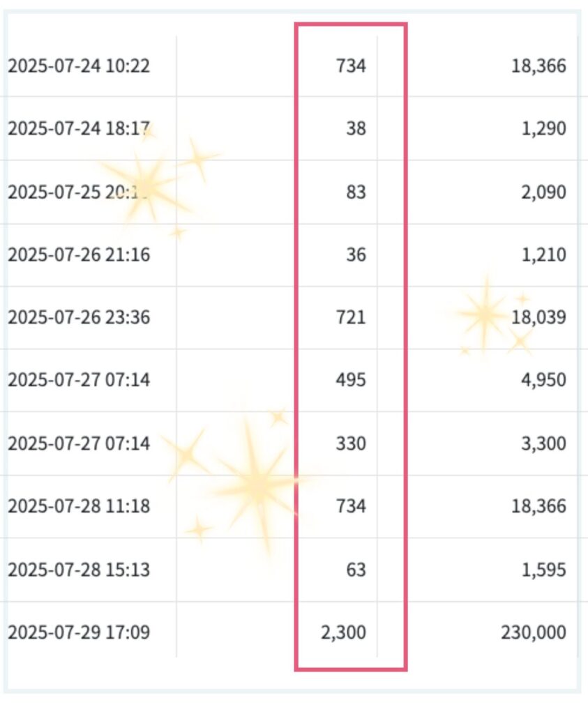Select the 2025-07-24 18:17 timestamp

point(79,129)
